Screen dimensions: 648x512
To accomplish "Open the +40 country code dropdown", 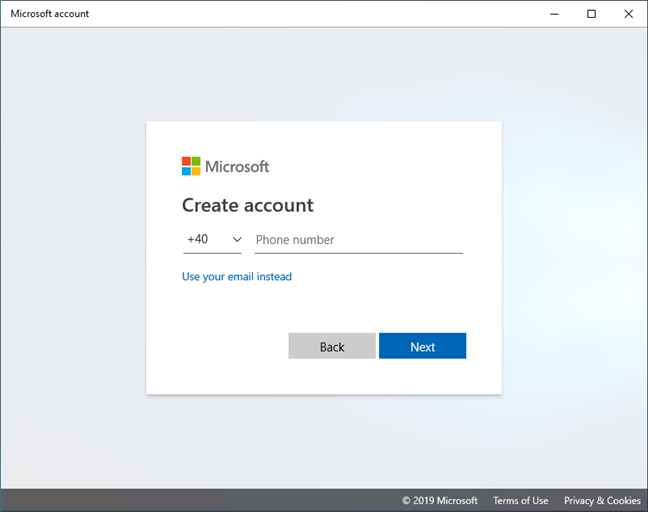I will [x=212, y=240].
